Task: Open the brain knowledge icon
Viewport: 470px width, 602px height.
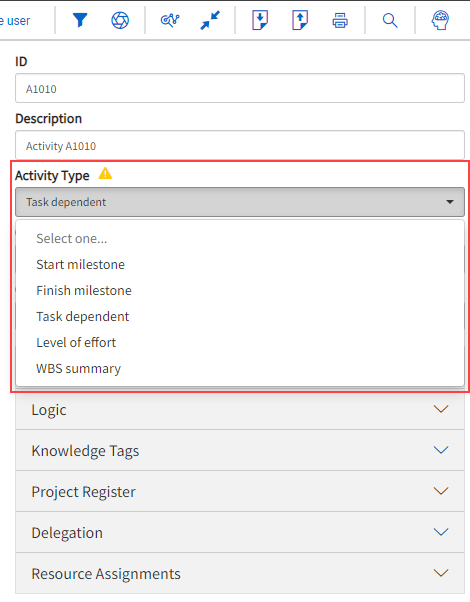Action: pyautogui.click(x=440, y=20)
